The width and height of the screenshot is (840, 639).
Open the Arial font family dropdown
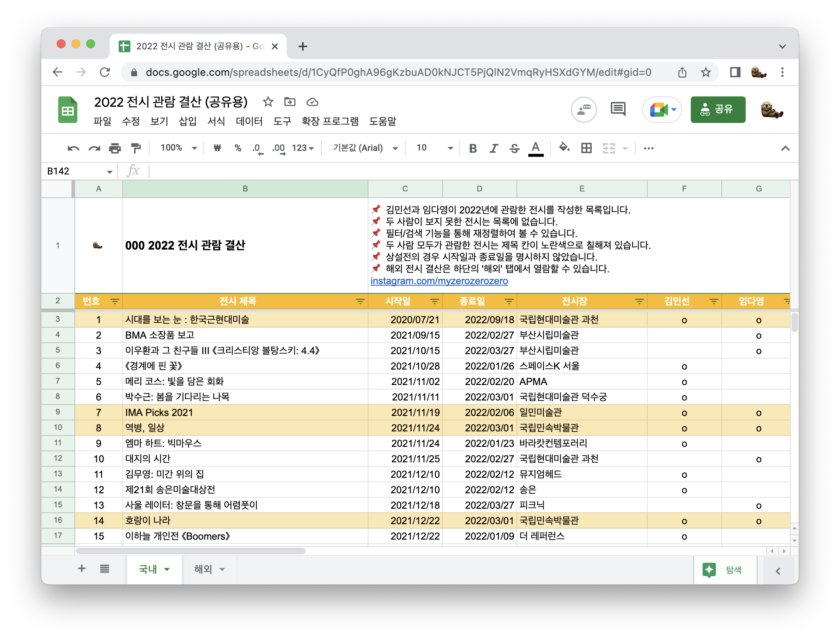point(365,148)
